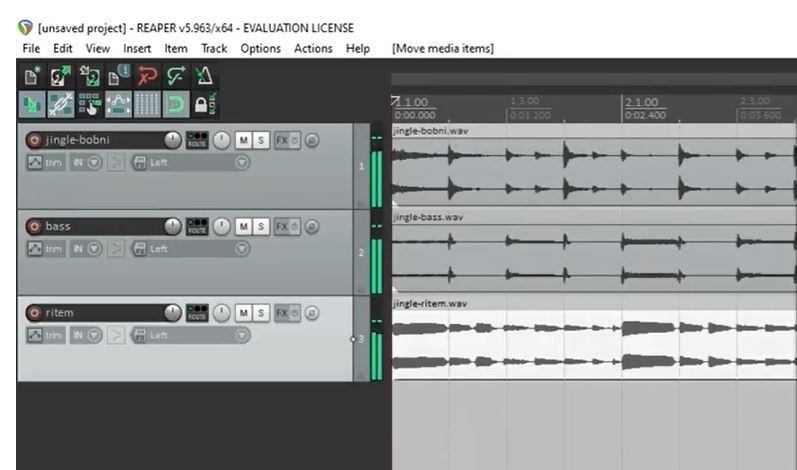Toggle FX bypass on jingle-bobni track
The height and width of the screenshot is (470, 797).
tap(295, 140)
